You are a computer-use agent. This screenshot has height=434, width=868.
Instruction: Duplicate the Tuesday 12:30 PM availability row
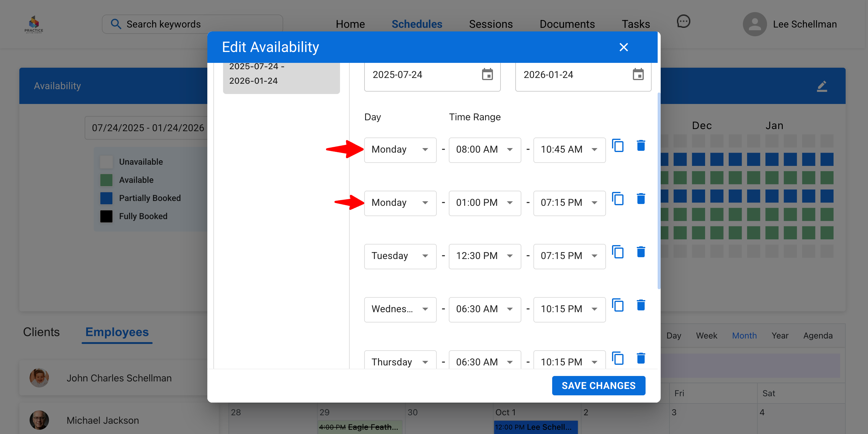point(618,252)
